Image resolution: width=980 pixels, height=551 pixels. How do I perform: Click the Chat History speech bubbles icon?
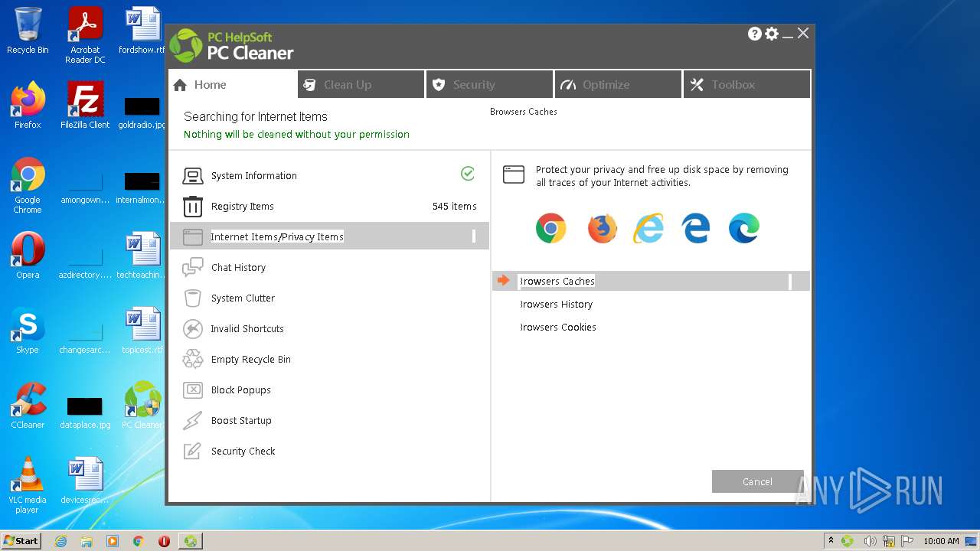click(x=192, y=267)
